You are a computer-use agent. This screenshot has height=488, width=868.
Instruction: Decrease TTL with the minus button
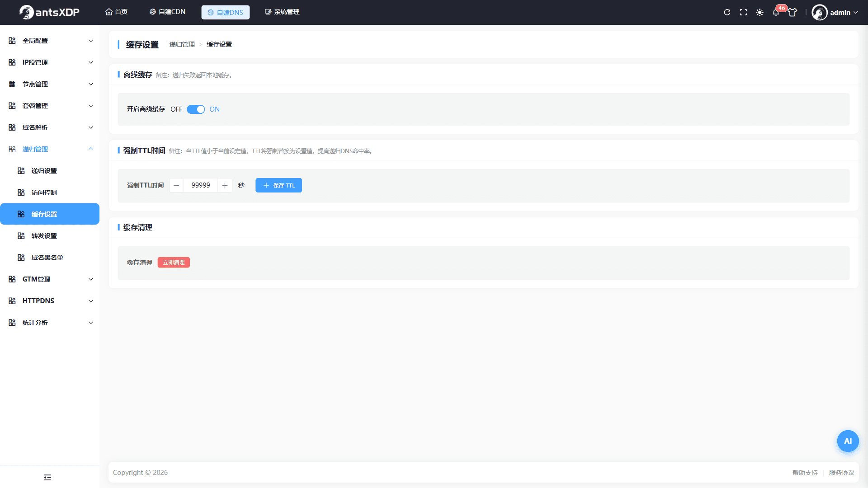[x=176, y=185]
